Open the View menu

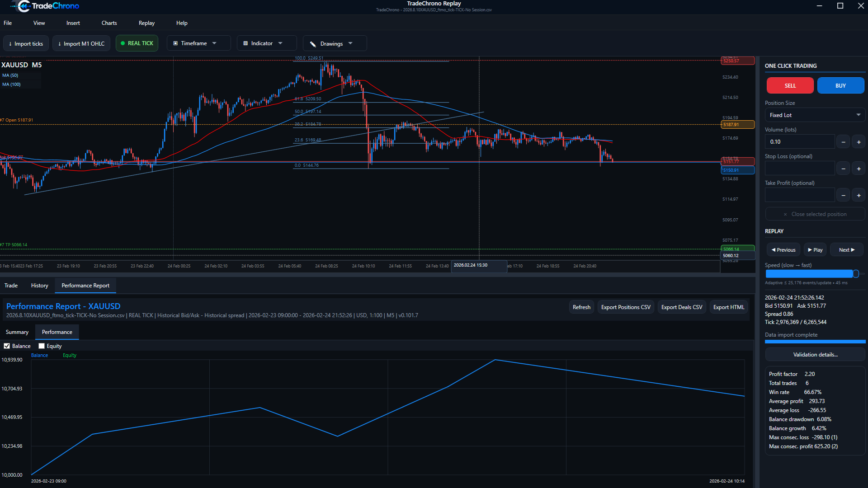click(39, 23)
